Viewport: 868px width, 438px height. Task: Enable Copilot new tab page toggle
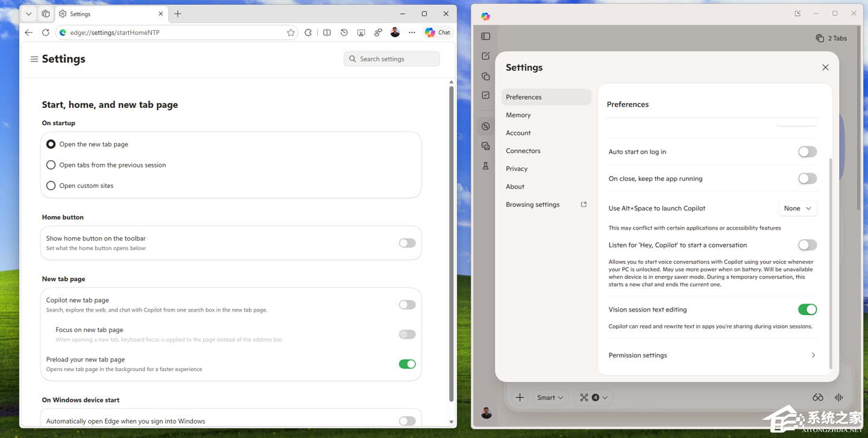point(407,305)
